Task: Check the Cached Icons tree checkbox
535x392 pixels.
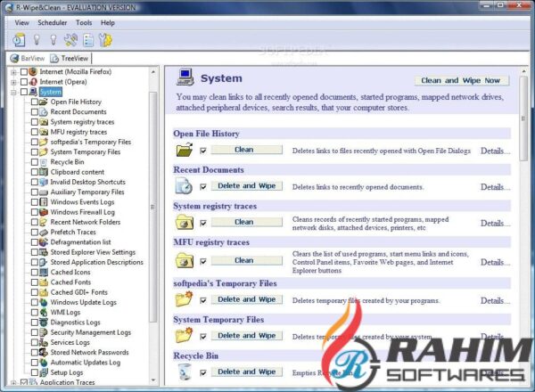Action: pos(35,273)
